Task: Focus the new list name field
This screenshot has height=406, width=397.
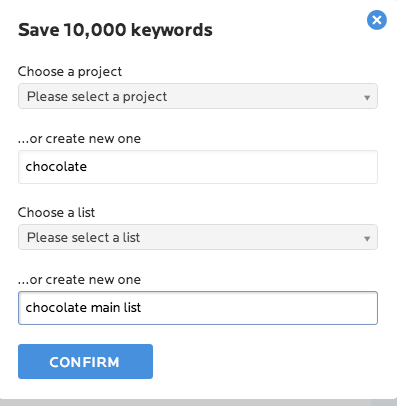Action: coord(198,308)
